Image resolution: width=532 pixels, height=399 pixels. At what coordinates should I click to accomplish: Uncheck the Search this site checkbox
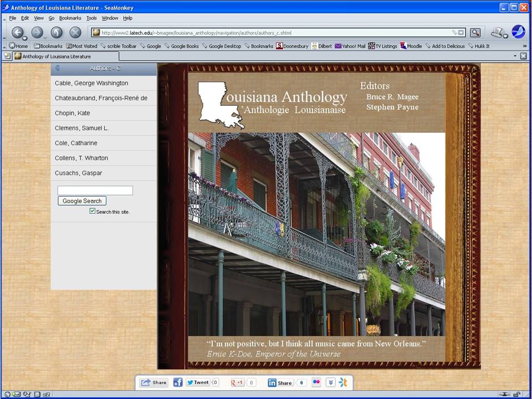[x=93, y=211]
